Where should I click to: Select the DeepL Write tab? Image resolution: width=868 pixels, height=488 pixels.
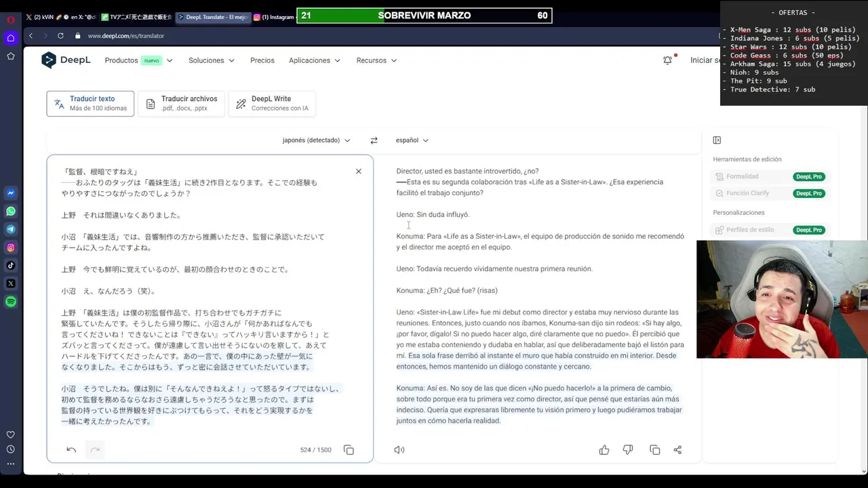click(272, 104)
